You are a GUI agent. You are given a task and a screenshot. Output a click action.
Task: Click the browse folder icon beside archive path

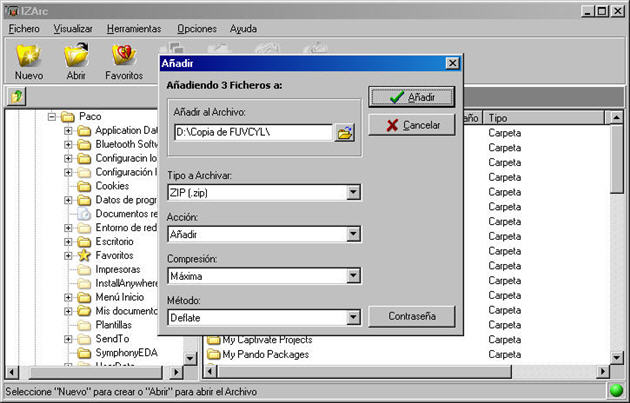(345, 132)
